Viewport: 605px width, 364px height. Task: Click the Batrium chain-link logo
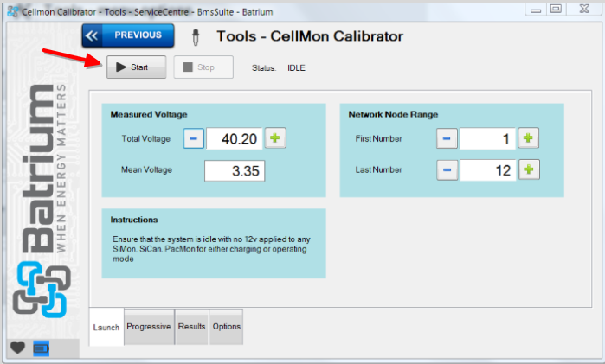(42, 289)
